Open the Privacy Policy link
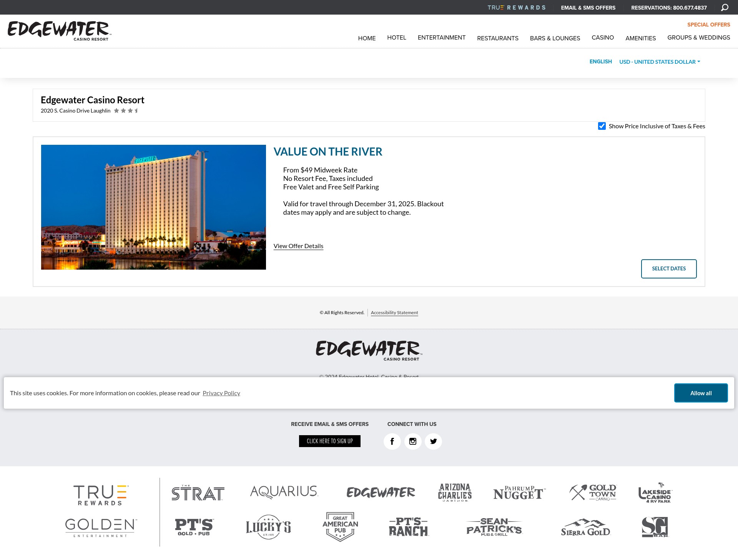The height and width of the screenshot is (560, 738). point(221,393)
